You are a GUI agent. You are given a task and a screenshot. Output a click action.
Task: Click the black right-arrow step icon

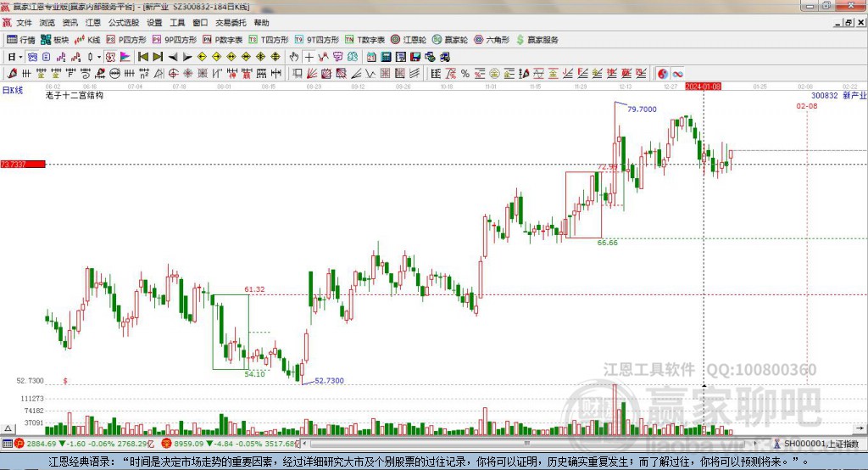click(x=187, y=57)
